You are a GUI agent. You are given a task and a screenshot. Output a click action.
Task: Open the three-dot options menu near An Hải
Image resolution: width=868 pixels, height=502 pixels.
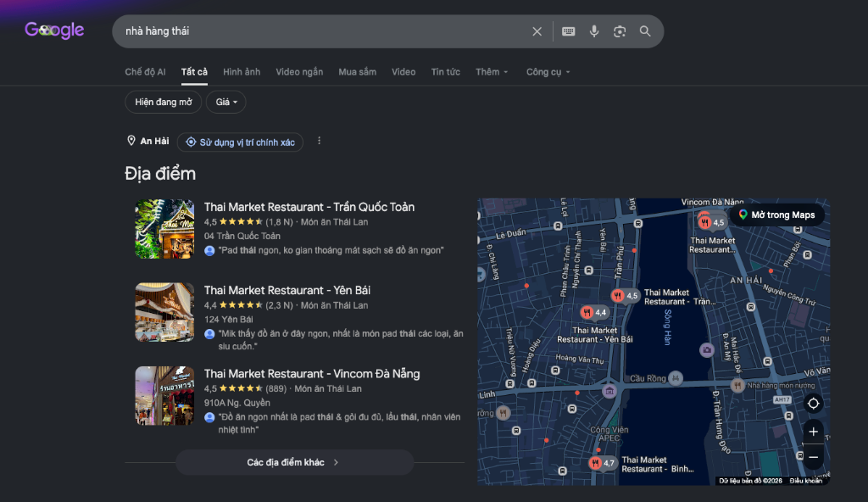(319, 141)
